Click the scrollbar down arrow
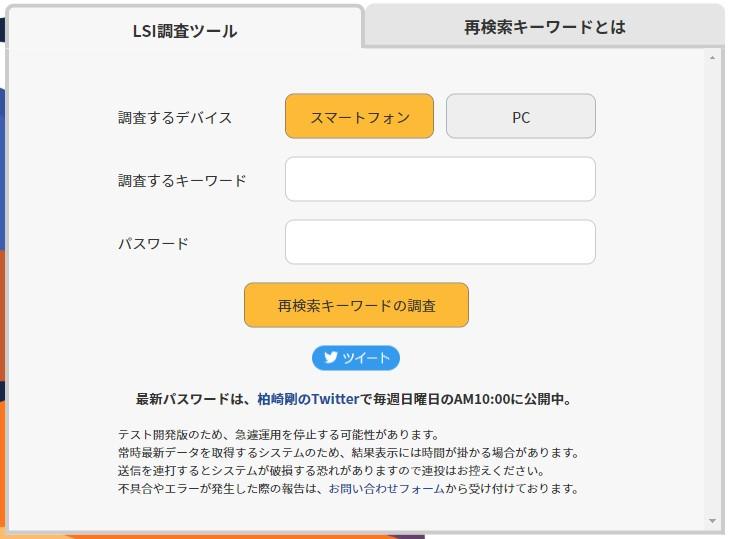Image resolution: width=731 pixels, height=539 pixels. pos(713,521)
